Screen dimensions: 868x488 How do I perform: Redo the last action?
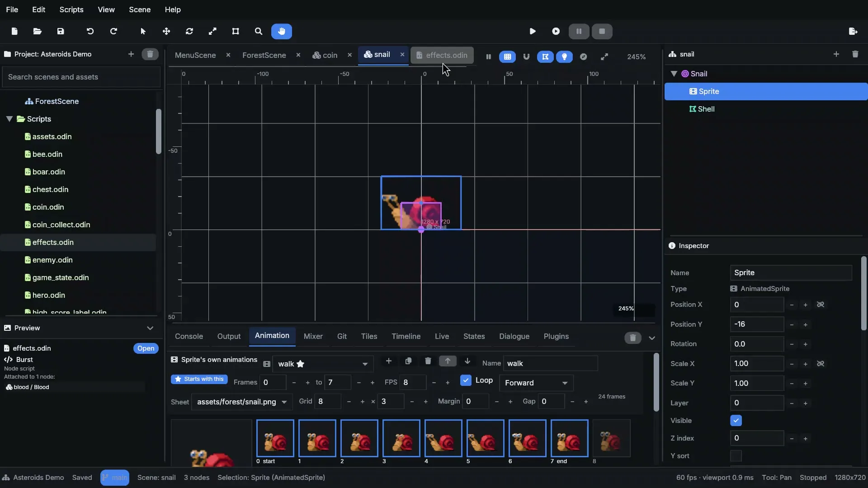pos(113,31)
